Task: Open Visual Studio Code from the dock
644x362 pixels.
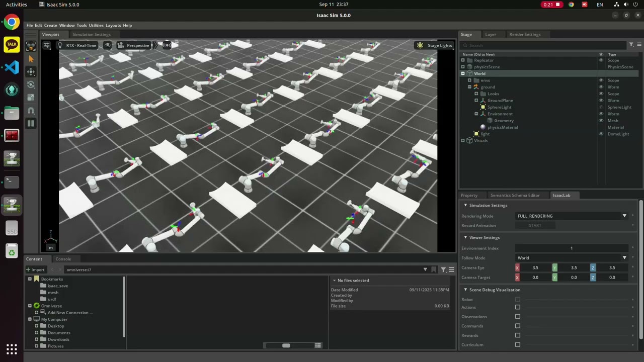Action: coord(12,67)
